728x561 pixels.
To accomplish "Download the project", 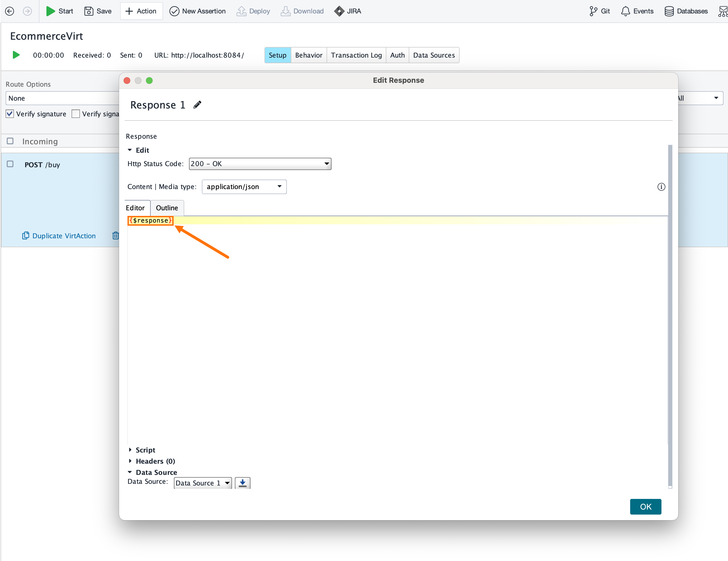I will (x=302, y=11).
